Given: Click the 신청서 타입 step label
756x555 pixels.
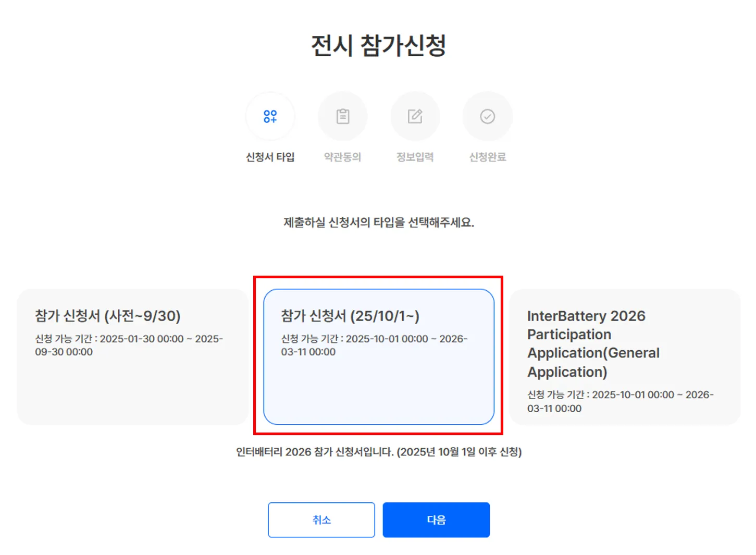Looking at the screenshot, I should [270, 157].
